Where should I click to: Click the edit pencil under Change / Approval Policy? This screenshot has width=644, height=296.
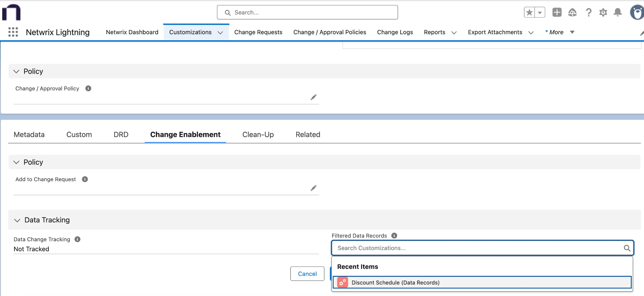pos(313,97)
